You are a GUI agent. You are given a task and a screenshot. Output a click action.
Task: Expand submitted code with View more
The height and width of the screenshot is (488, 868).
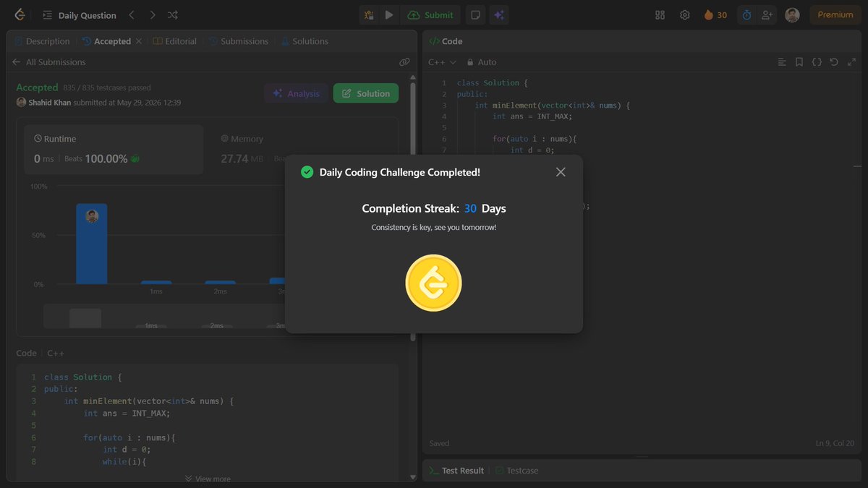tap(208, 479)
